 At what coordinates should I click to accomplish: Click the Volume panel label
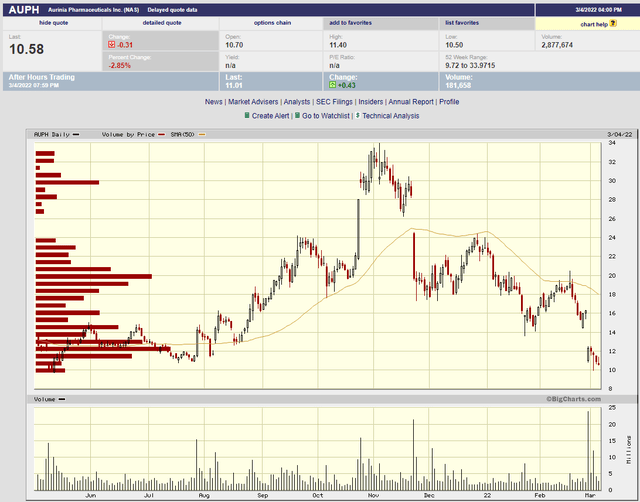click(x=44, y=399)
